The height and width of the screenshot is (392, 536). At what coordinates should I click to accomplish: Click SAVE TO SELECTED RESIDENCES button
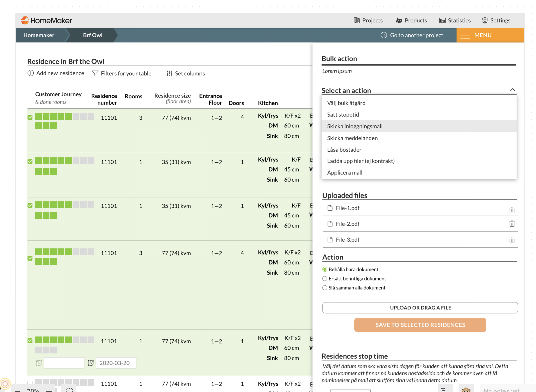coord(420,325)
